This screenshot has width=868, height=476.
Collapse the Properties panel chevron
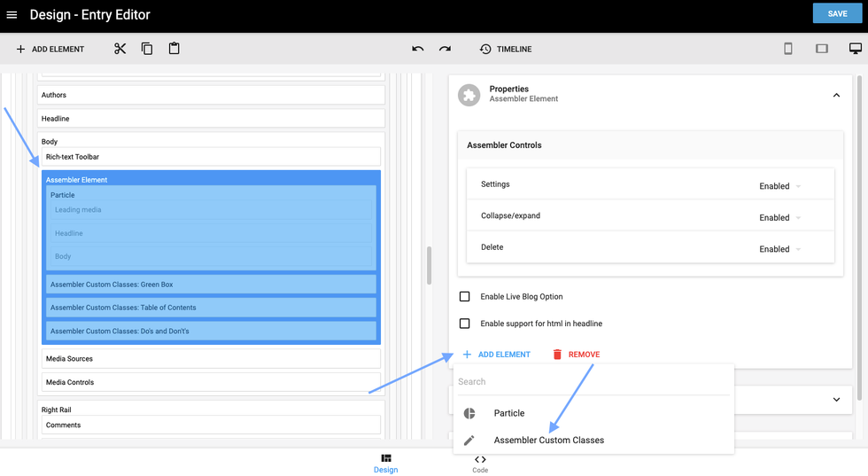pos(836,95)
